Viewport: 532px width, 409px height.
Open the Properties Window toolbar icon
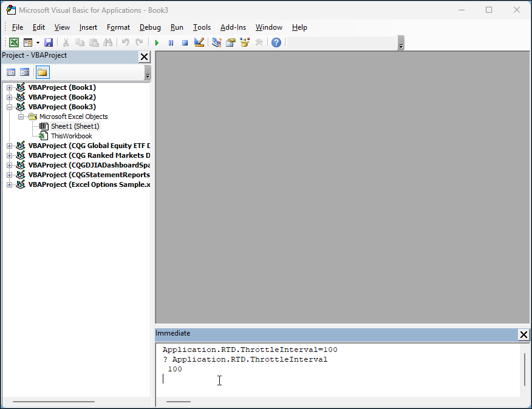click(x=231, y=42)
